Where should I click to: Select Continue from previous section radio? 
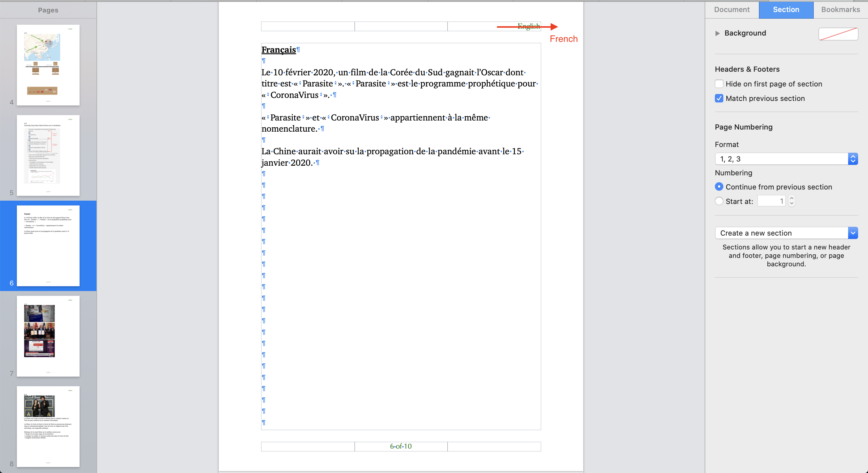(x=719, y=187)
